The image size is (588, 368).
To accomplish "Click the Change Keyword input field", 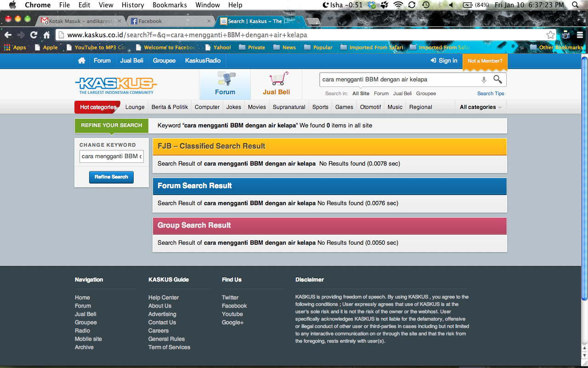I will 111,156.
